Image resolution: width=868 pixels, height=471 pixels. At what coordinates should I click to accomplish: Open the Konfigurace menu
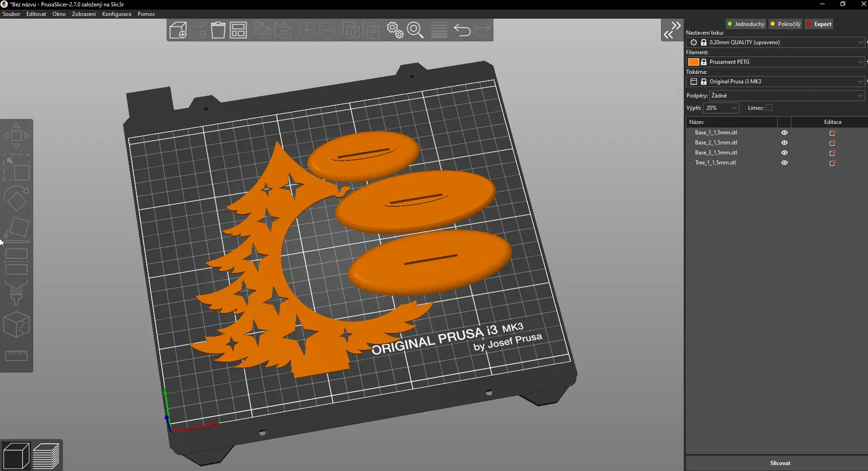(x=117, y=14)
